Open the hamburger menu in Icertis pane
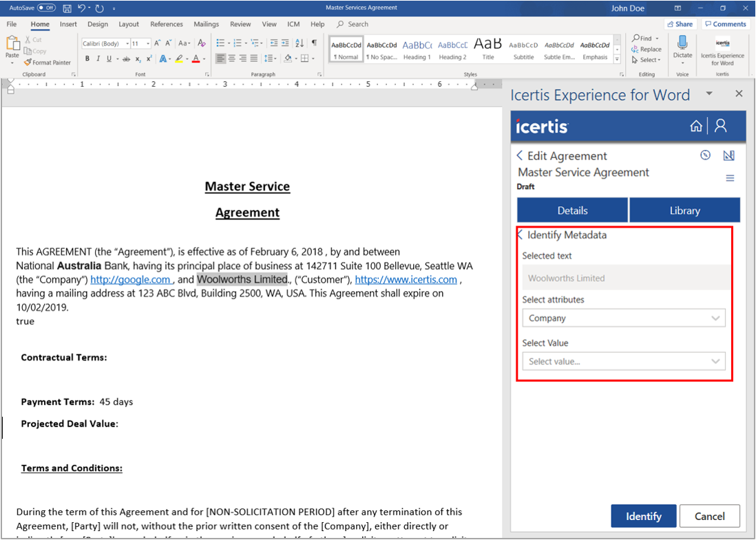This screenshot has width=756, height=540. (730, 178)
